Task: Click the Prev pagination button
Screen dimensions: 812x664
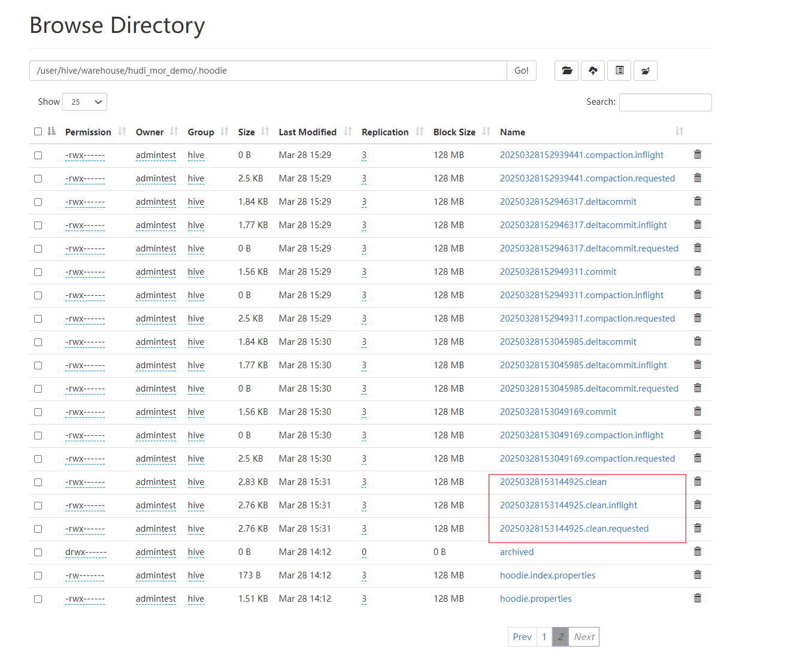Action: [x=522, y=637]
